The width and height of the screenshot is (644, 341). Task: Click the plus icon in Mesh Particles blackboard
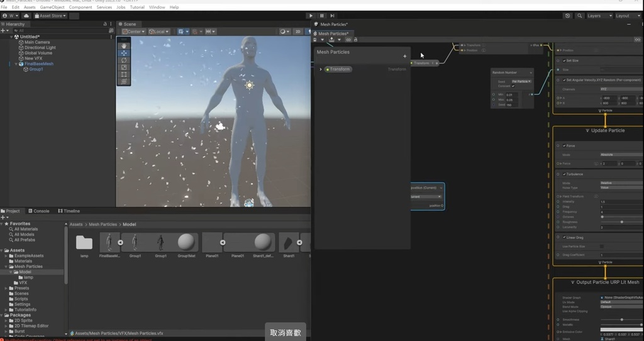pyautogui.click(x=404, y=56)
